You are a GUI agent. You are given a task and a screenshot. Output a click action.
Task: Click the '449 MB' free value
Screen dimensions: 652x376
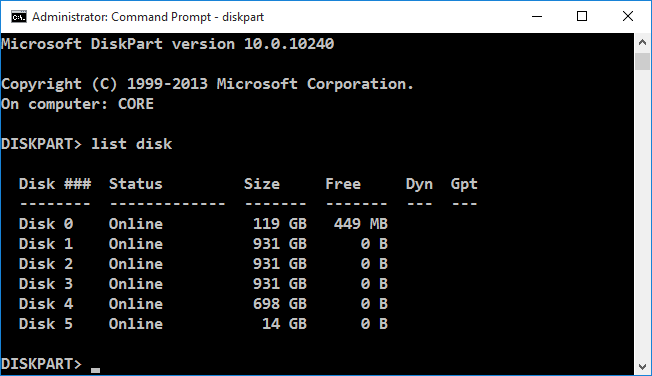coord(361,224)
